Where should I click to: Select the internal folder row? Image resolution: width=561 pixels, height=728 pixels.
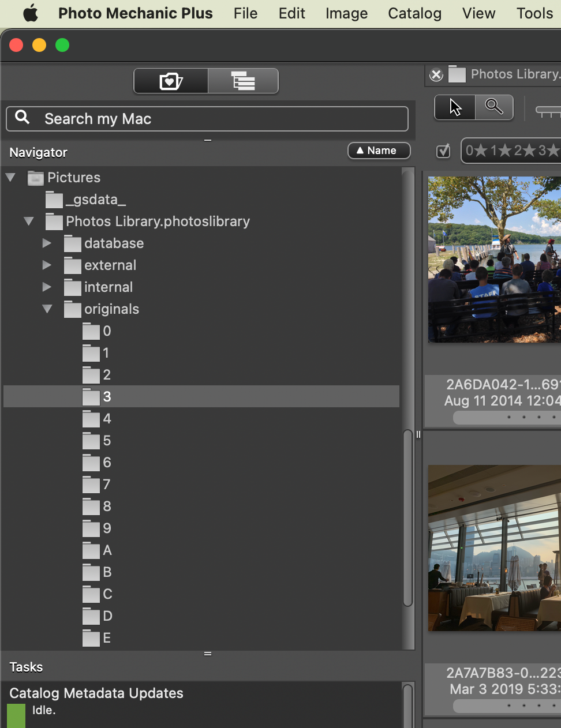point(109,287)
